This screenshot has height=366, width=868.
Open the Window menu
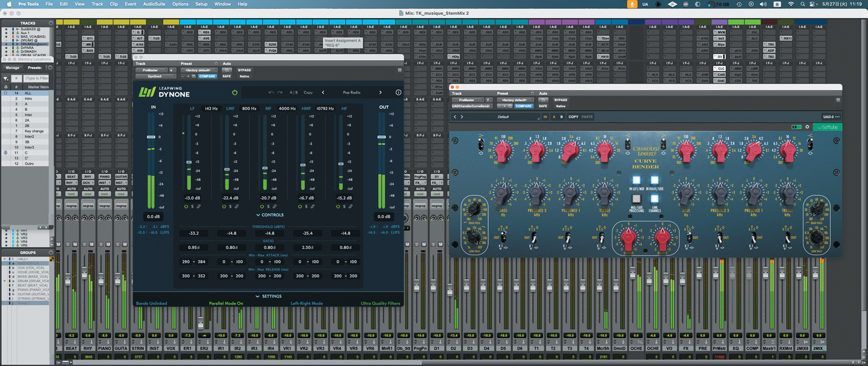point(223,4)
